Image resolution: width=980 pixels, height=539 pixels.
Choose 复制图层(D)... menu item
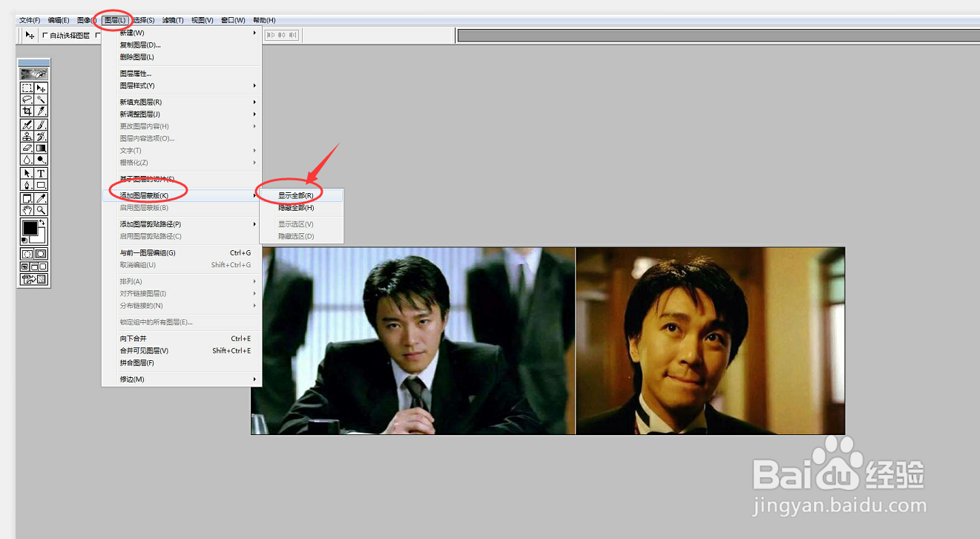[182, 45]
